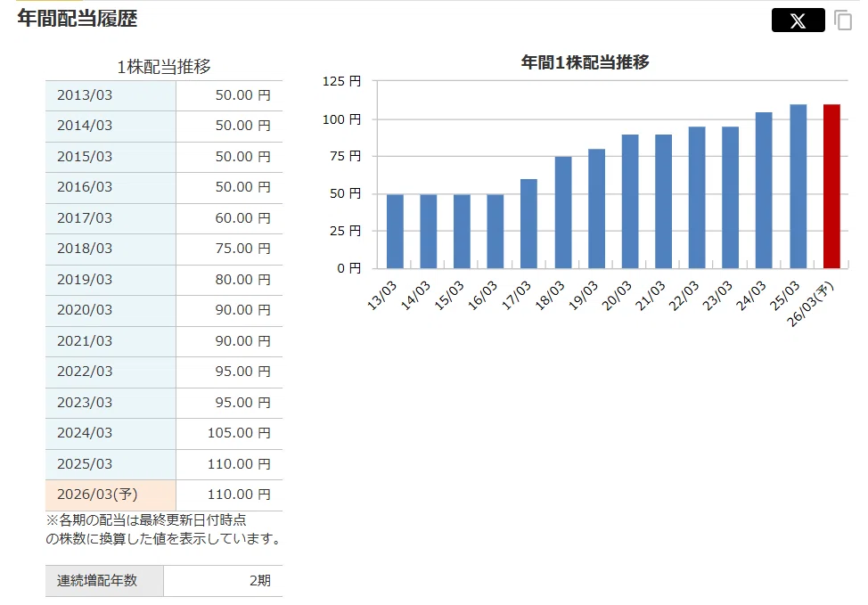Click the 年間配当履歴 heading
The image size is (868, 605).
coord(77,19)
